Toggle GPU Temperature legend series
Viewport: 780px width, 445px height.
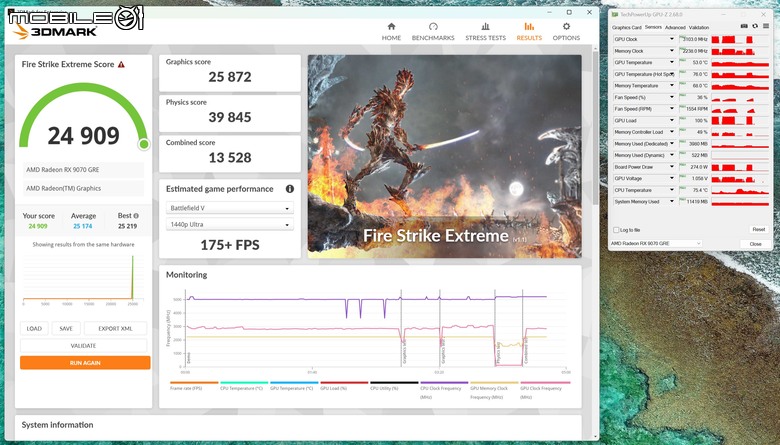pyautogui.click(x=293, y=386)
